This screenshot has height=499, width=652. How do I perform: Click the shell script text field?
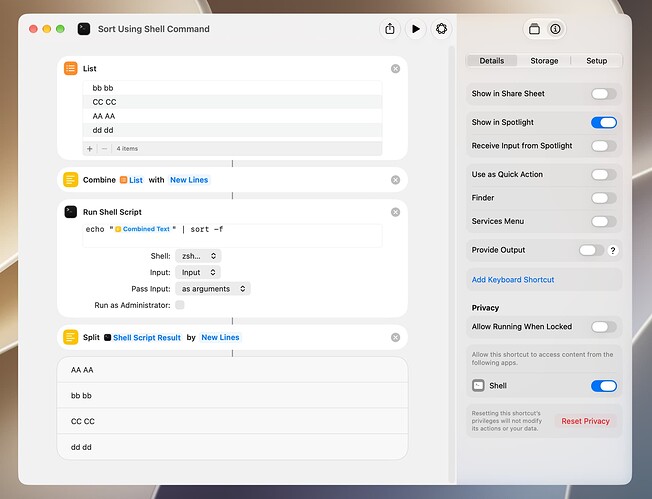pos(232,236)
